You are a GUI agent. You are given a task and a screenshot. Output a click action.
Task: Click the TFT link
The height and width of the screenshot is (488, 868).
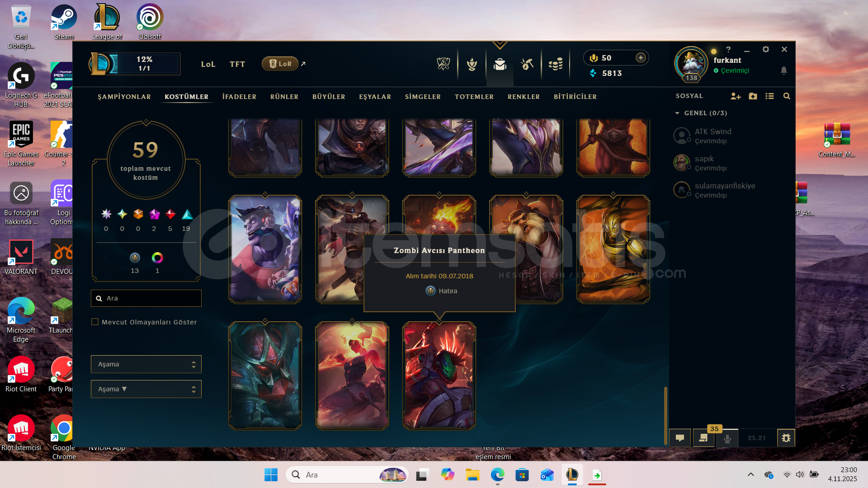[x=237, y=64]
